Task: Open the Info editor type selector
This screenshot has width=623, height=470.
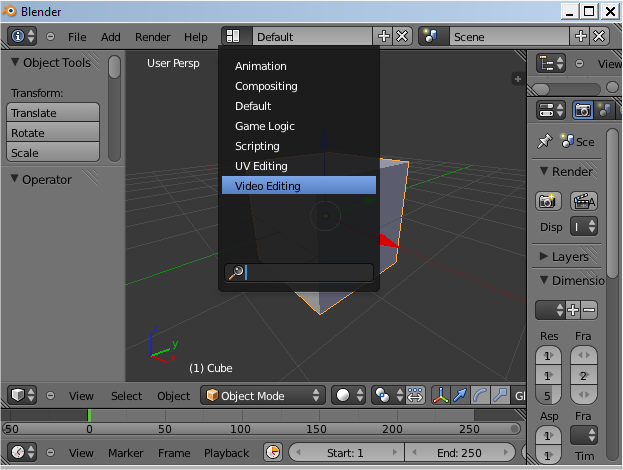Action: coord(22,37)
